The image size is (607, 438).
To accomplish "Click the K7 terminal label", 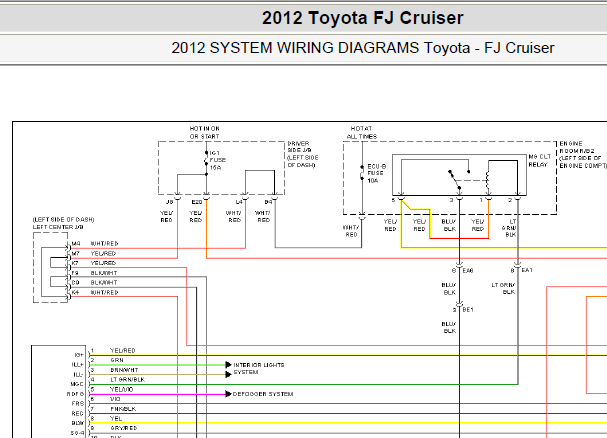I will 75,263.
